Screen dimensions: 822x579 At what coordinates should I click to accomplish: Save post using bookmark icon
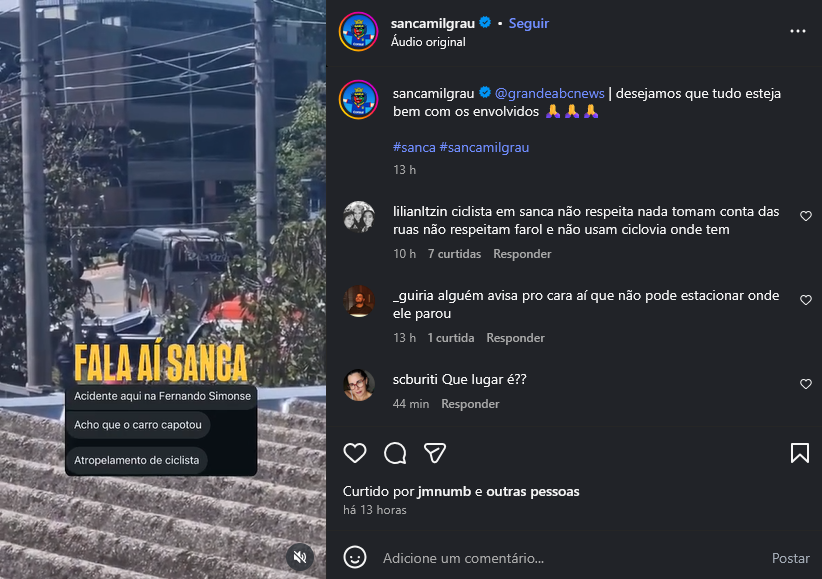799,453
